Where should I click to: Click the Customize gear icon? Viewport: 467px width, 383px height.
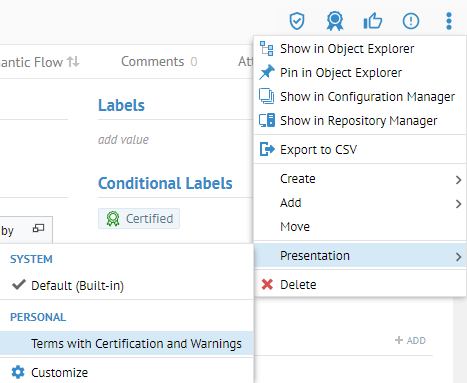(18, 372)
